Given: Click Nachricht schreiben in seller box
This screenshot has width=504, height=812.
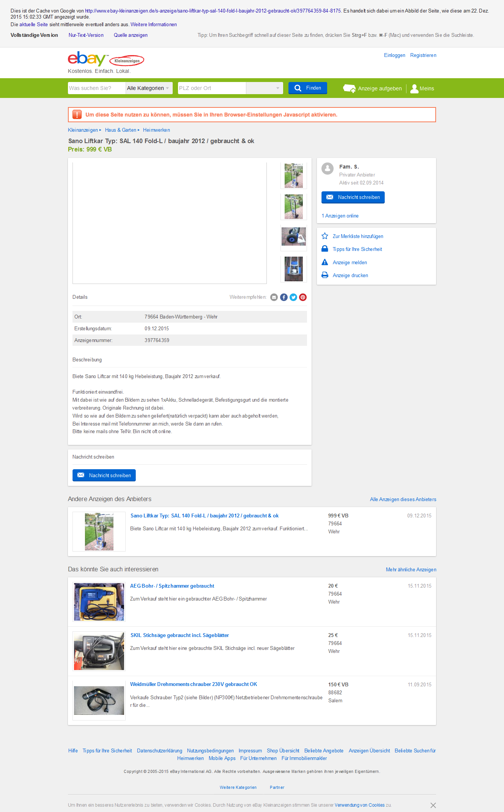Looking at the screenshot, I should tap(353, 197).
